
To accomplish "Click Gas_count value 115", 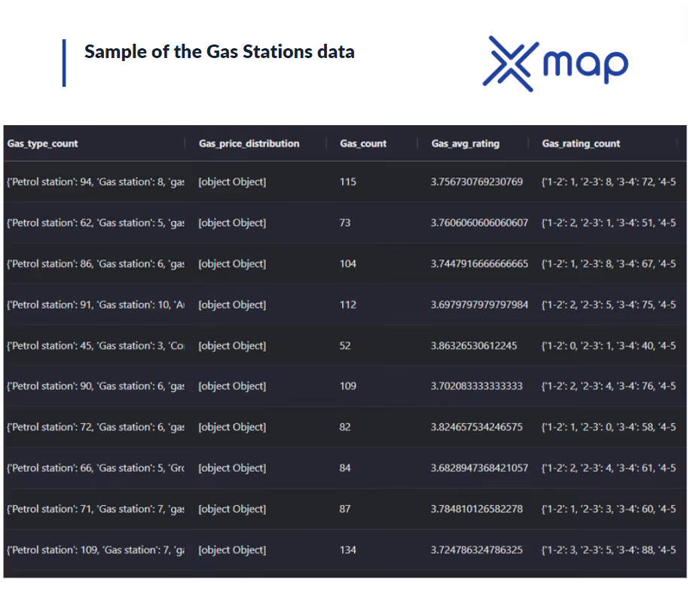I will [348, 182].
